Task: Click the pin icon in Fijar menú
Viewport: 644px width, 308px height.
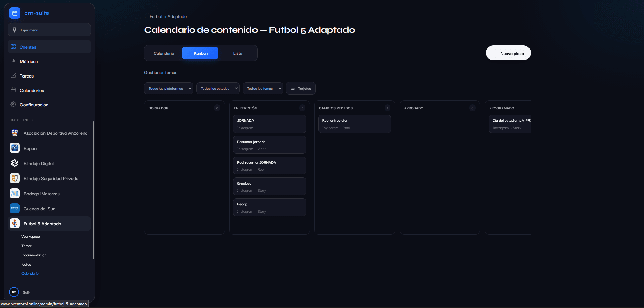Action: (14, 30)
